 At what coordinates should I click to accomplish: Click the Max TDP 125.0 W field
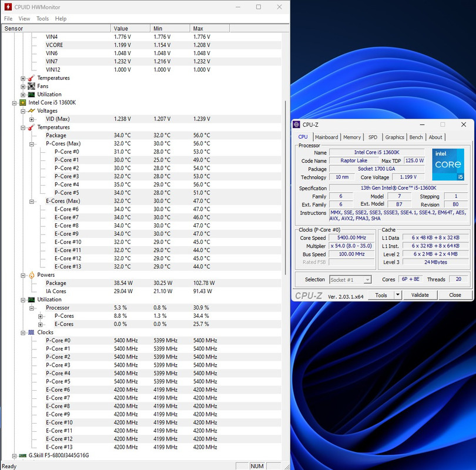tap(415, 160)
